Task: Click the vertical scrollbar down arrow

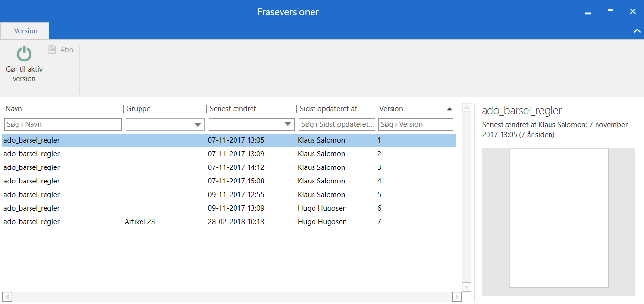Action: [467, 287]
